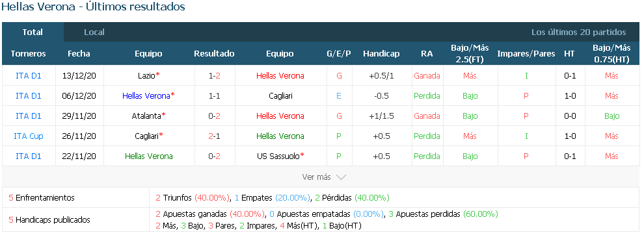This screenshot has width=644, height=235.
Task: Click the Impares/Pares column header
Action: tap(526, 54)
